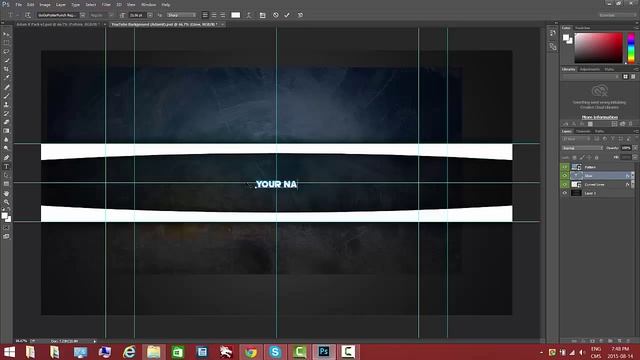Open the font family dropdown
The image size is (640, 360).
(x=82, y=15)
